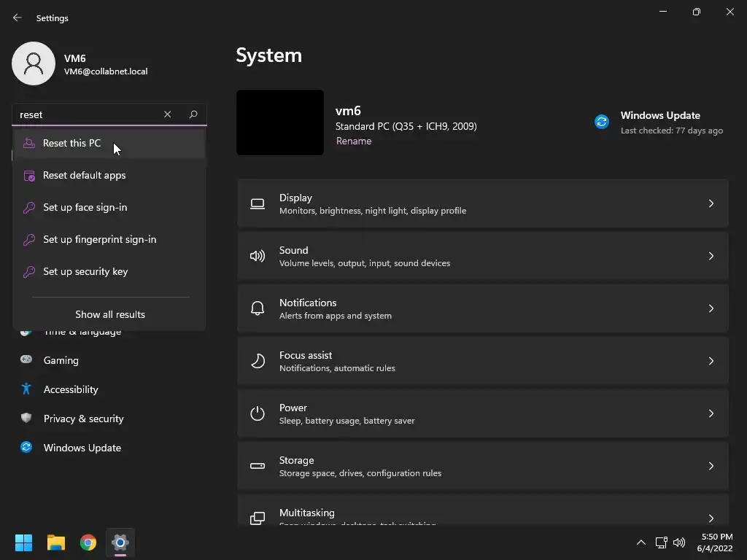Click the network icon in the system tray
Image resolution: width=747 pixels, height=560 pixels.
click(661, 542)
